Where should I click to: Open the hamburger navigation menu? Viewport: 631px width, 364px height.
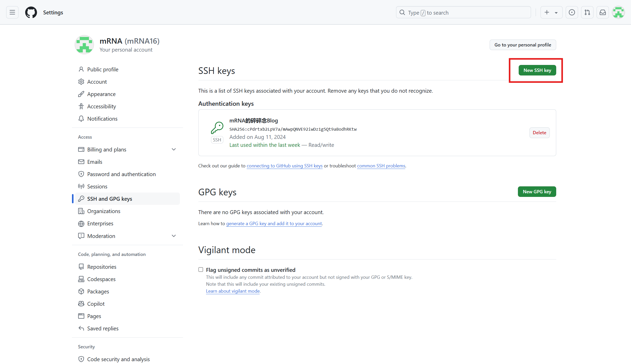coord(12,12)
